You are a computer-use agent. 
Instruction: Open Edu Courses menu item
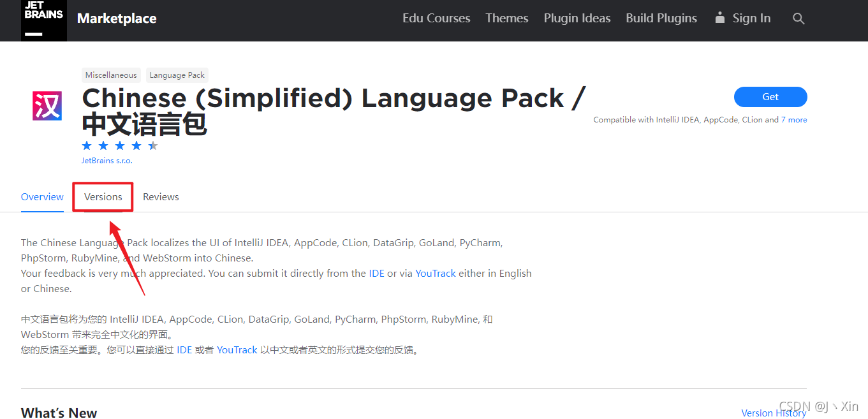436,18
